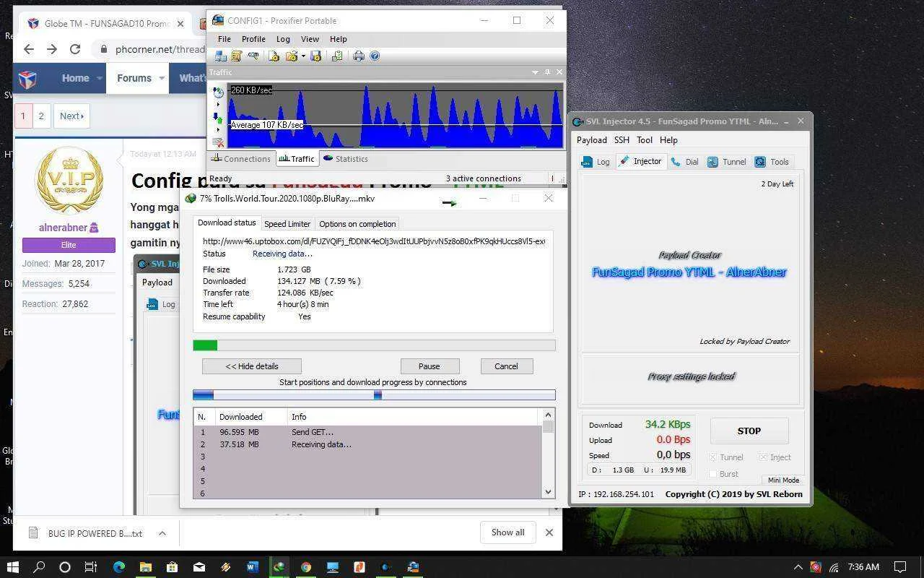Open Microsoft Edge from taskbar
The image size is (924, 578).
point(119,567)
